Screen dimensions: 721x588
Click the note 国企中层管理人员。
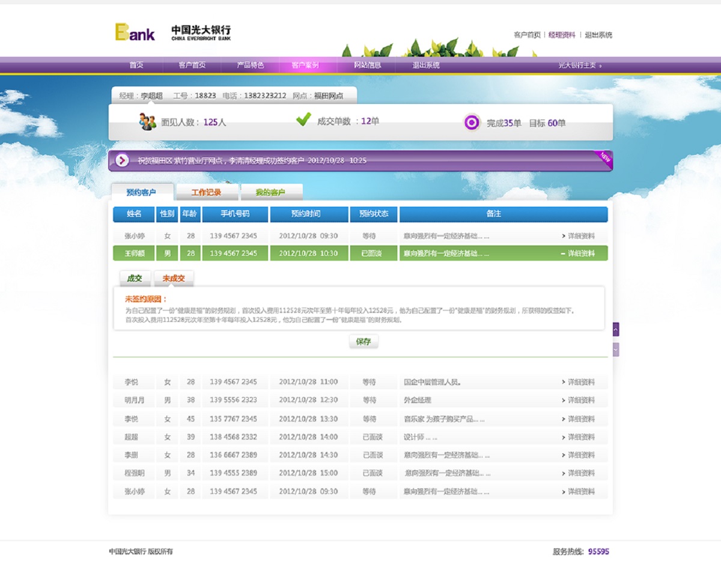(433, 382)
